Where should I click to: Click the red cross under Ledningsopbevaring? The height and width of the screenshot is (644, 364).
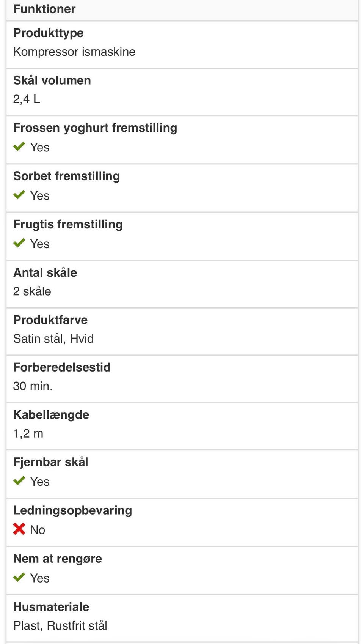click(19, 529)
